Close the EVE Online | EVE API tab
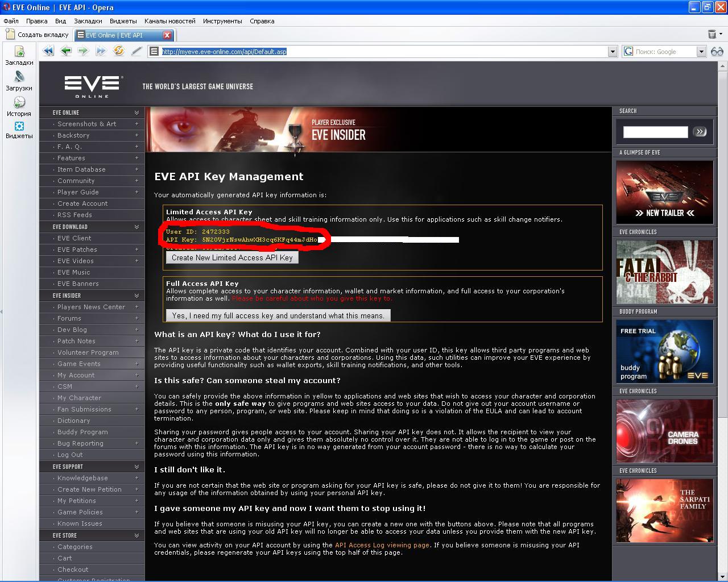The width and height of the screenshot is (728, 582). 167,35
